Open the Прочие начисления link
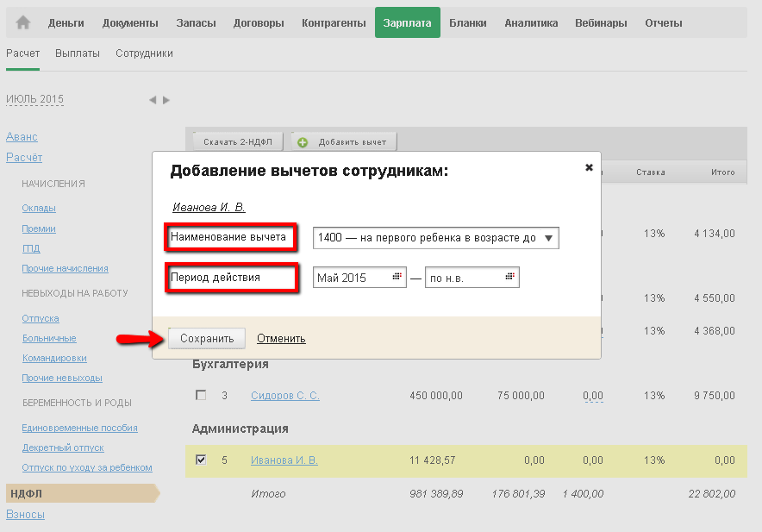Screen dimensions: 762x532 click(x=66, y=268)
